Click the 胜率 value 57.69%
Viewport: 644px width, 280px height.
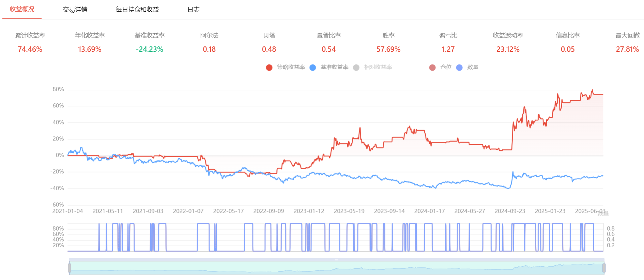388,49
